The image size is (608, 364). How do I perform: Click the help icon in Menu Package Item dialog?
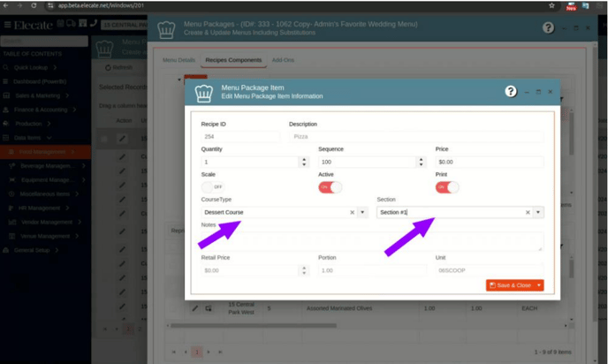click(x=510, y=92)
